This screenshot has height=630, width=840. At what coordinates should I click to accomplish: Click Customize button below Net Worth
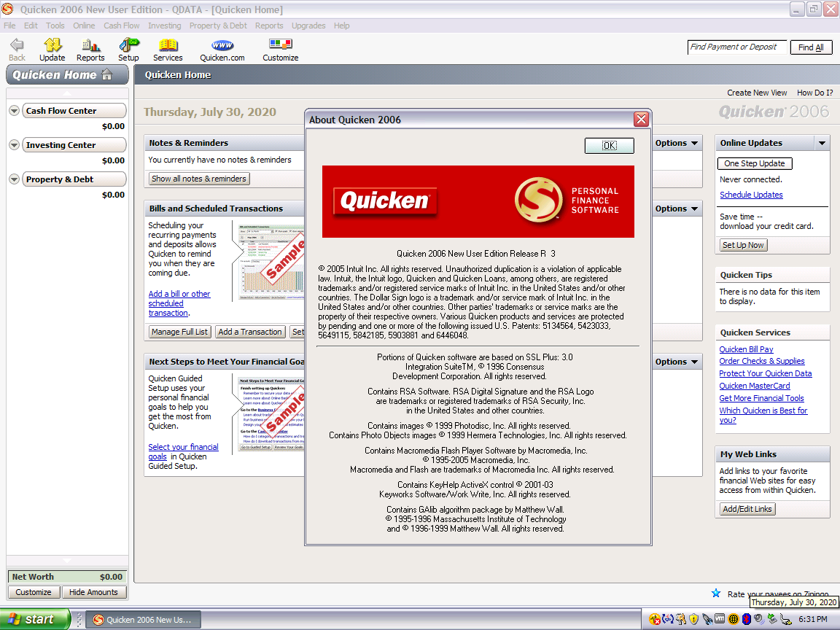[34, 592]
